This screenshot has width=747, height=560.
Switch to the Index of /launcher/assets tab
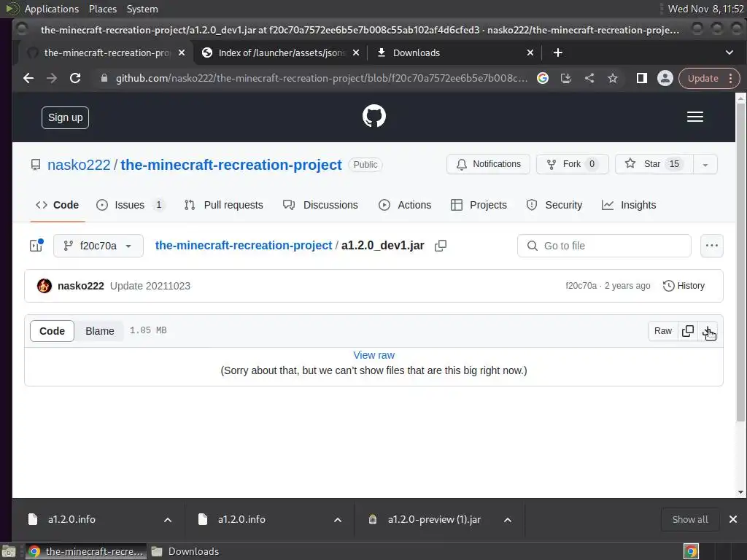[281, 52]
